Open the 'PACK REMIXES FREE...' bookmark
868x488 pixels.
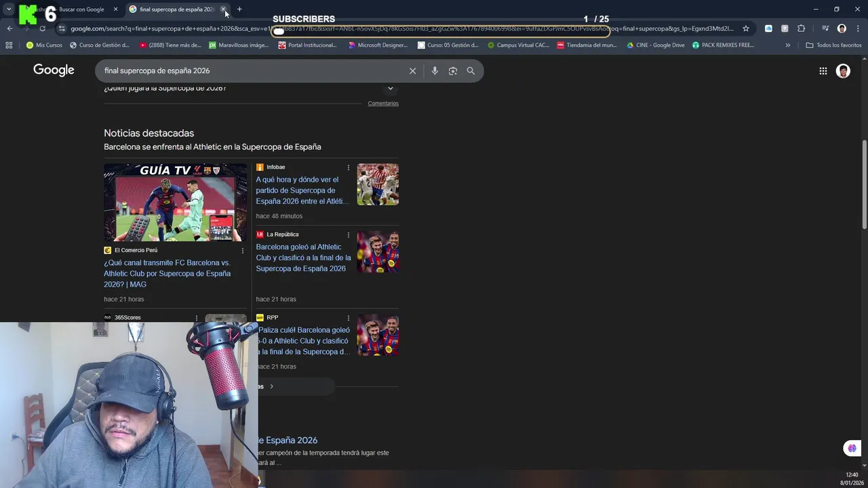(x=722, y=45)
